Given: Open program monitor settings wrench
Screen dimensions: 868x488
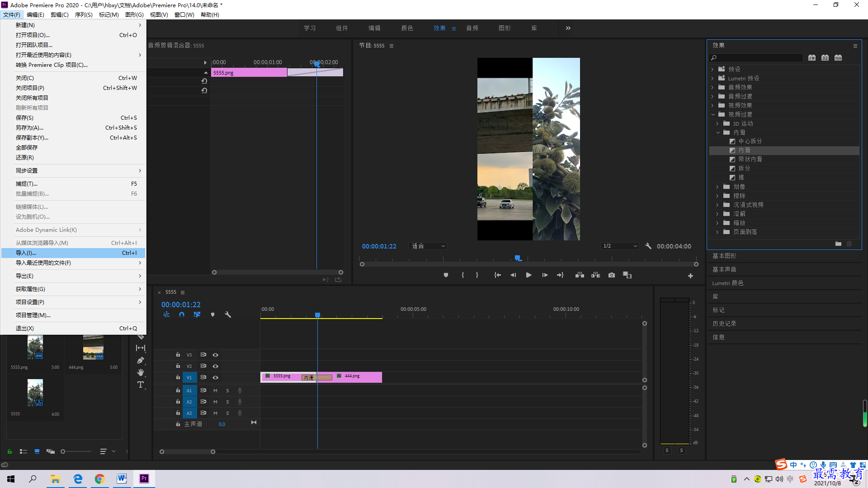Looking at the screenshot, I should (x=648, y=246).
